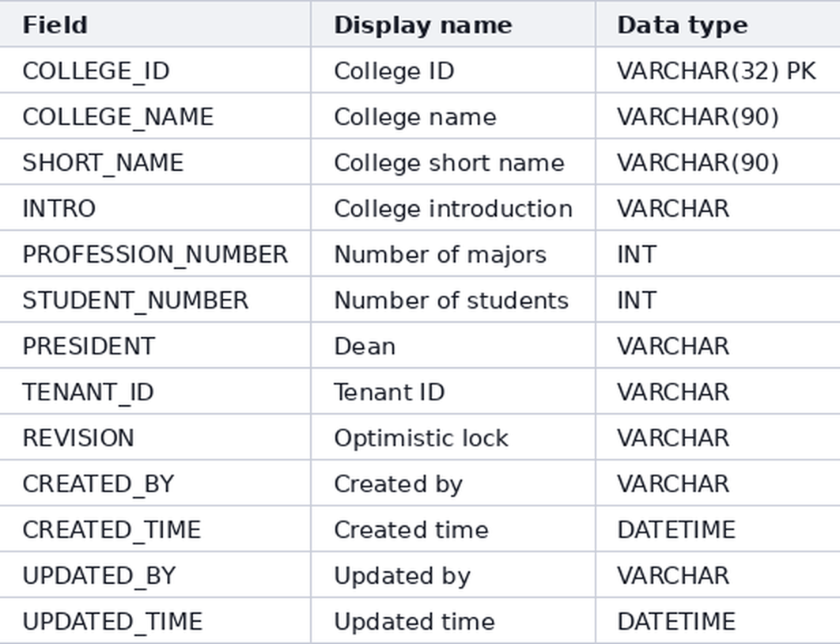Select the COLLEGE_NAME field cell
The height and width of the screenshot is (644, 840).
point(155,116)
